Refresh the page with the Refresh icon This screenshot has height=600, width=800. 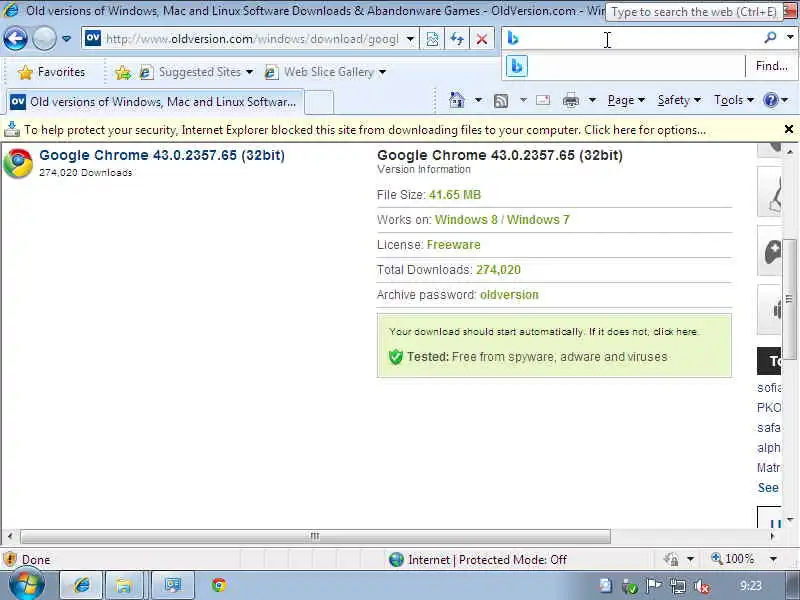coord(457,39)
